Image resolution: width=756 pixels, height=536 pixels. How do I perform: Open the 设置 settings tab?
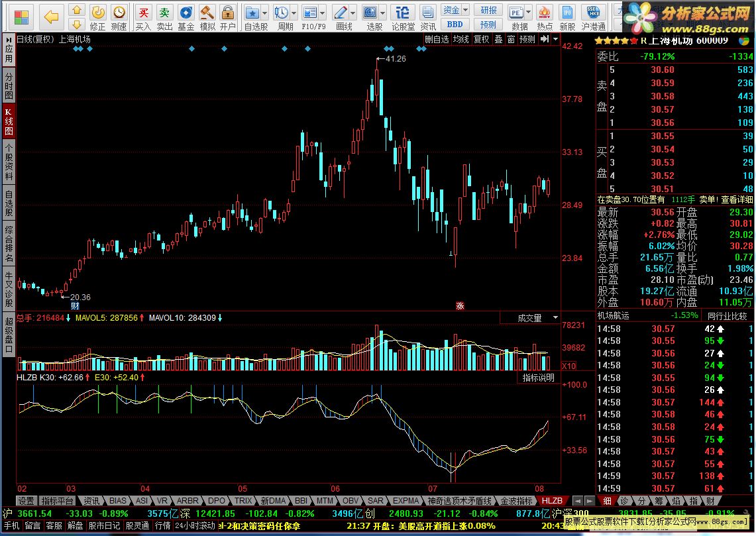(26, 501)
